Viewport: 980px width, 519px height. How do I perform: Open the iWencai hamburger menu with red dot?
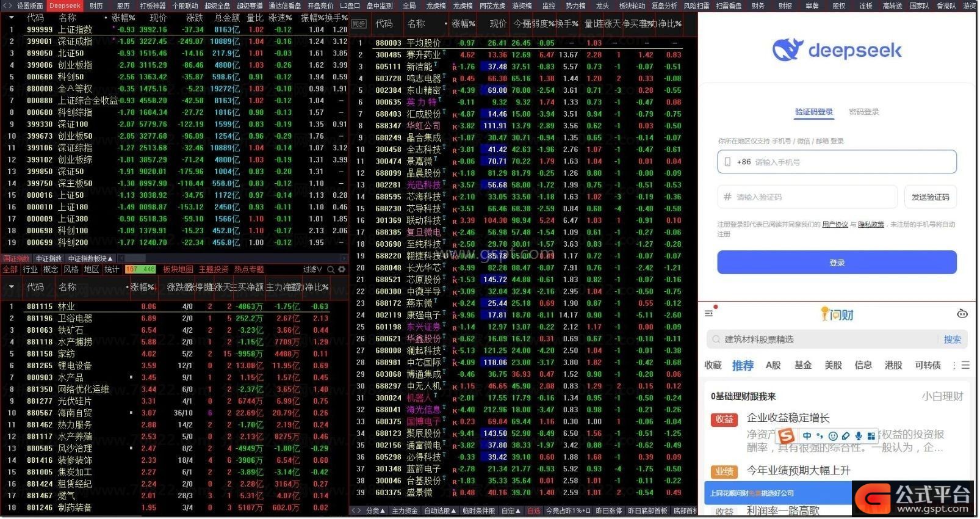pyautogui.click(x=709, y=313)
